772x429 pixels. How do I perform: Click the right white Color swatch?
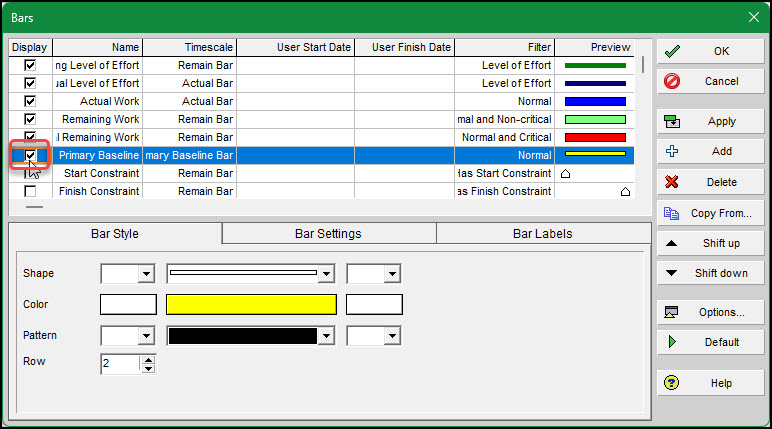(374, 304)
